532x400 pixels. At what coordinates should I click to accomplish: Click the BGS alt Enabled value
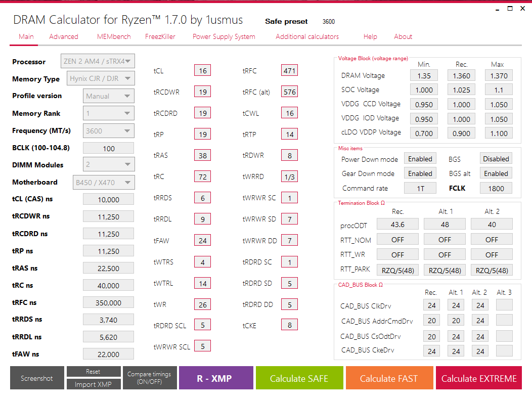496,173
